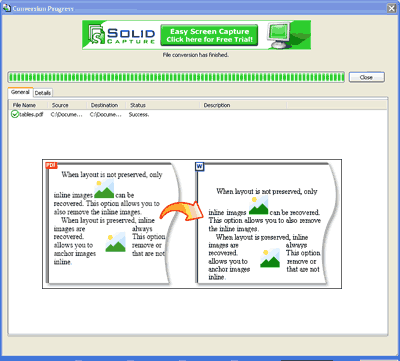This screenshot has height=361, width=400.
Task: Click the PDF-to-Word conversion illustration
Action: (192, 224)
